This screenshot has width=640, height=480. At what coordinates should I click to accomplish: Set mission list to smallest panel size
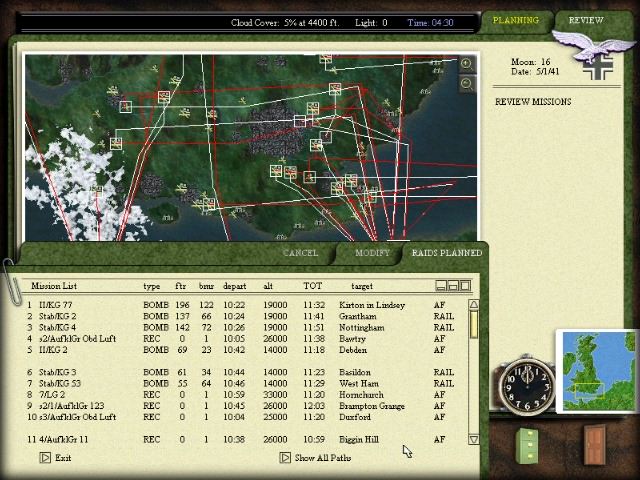pyautogui.click(x=441, y=286)
